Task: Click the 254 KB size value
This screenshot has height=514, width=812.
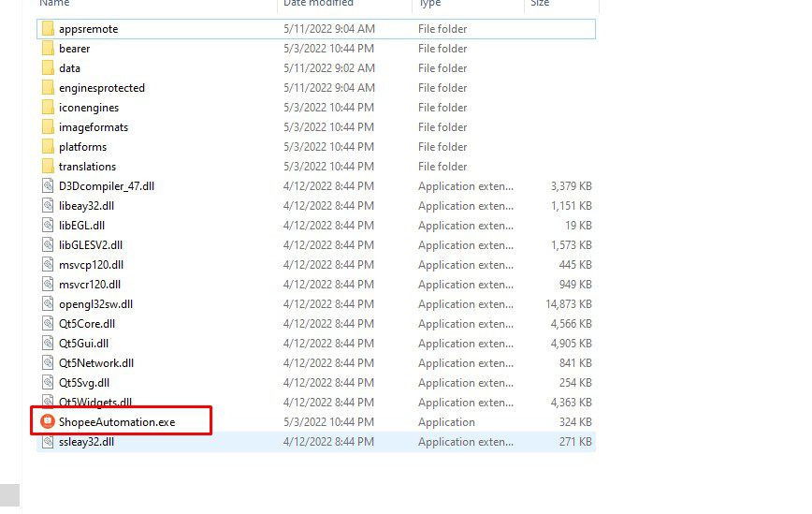Action: point(575,383)
